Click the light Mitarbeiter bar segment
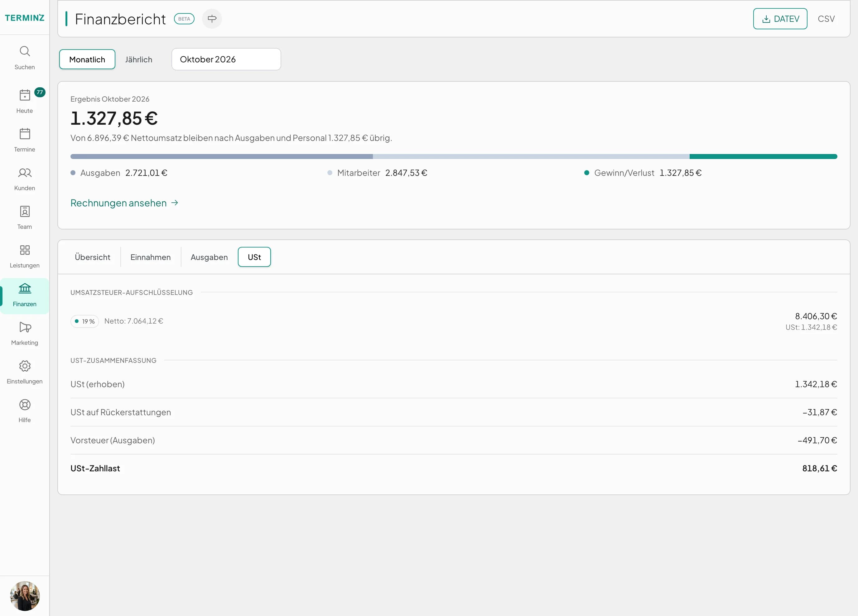This screenshot has width=858, height=616. 531,156
